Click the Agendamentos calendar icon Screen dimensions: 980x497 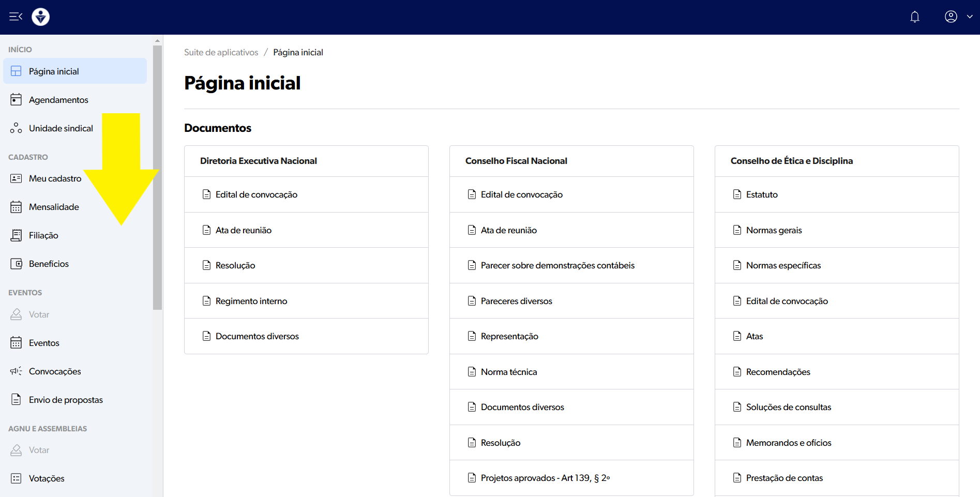[x=16, y=100]
